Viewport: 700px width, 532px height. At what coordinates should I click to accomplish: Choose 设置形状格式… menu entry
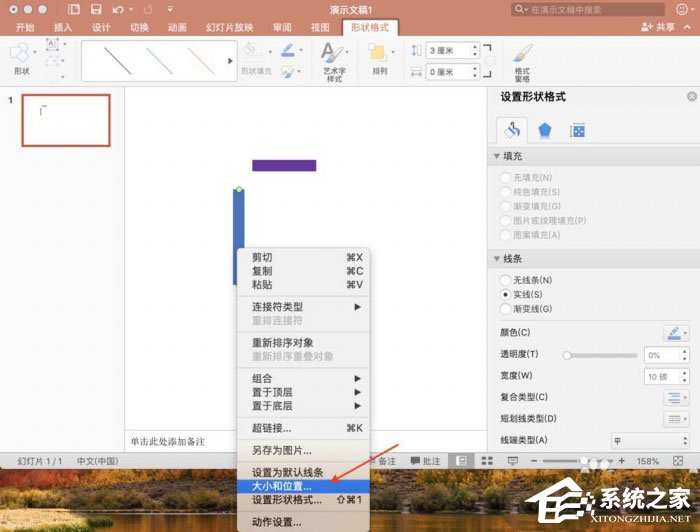pos(304,500)
